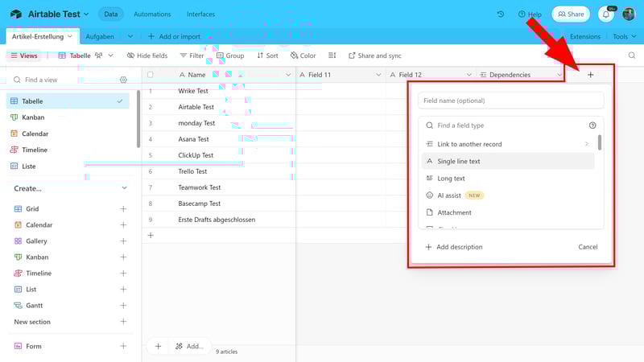This screenshot has height=362, width=644.
Task: Click the Add... wand button
Action: [189, 347]
